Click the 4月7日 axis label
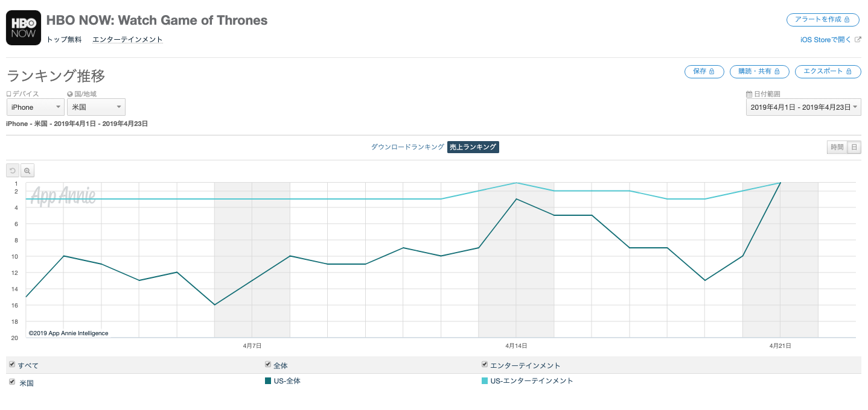 click(x=252, y=346)
